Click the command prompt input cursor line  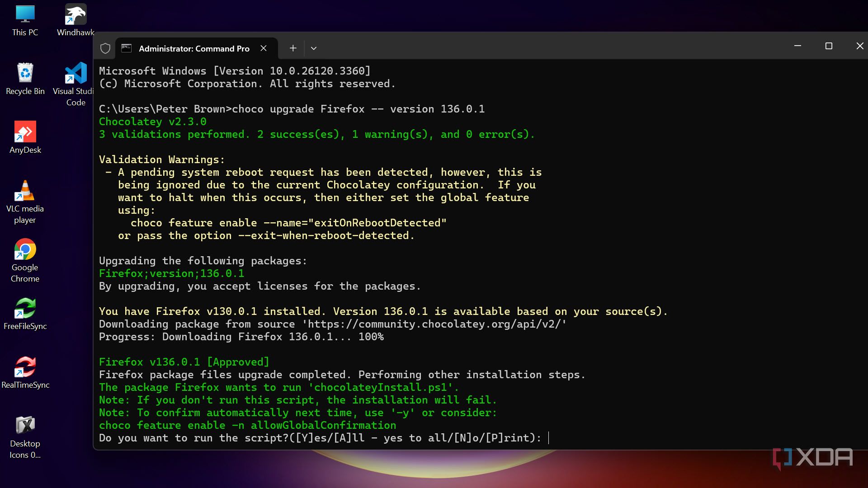pos(548,438)
